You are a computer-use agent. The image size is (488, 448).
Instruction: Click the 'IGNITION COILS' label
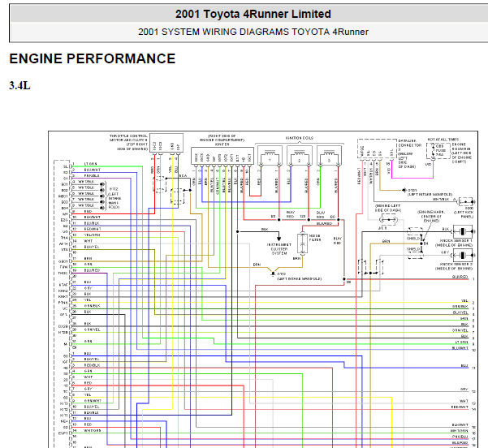click(x=300, y=138)
